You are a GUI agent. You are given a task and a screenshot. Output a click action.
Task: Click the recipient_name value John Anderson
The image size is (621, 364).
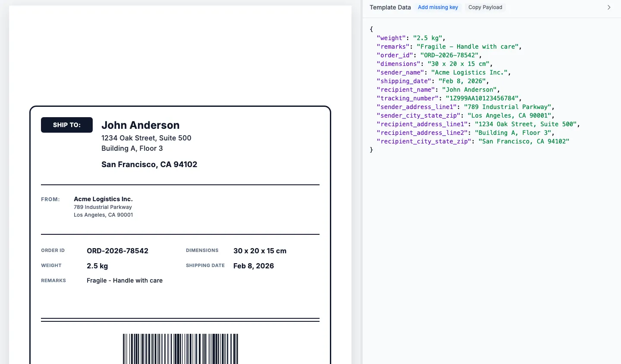click(469, 90)
